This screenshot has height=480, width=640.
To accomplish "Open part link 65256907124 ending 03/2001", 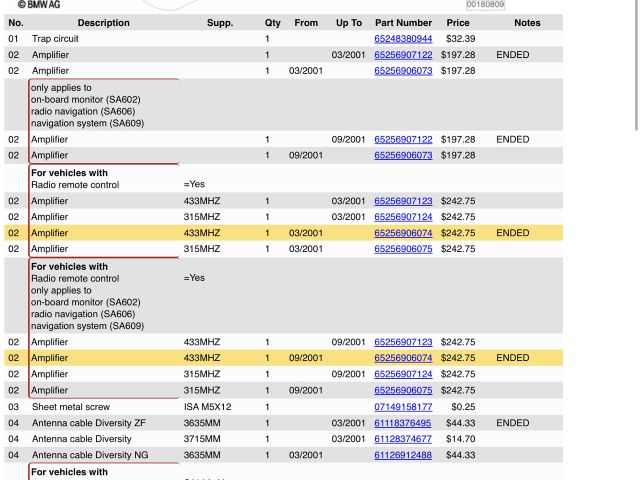I will (x=403, y=217).
